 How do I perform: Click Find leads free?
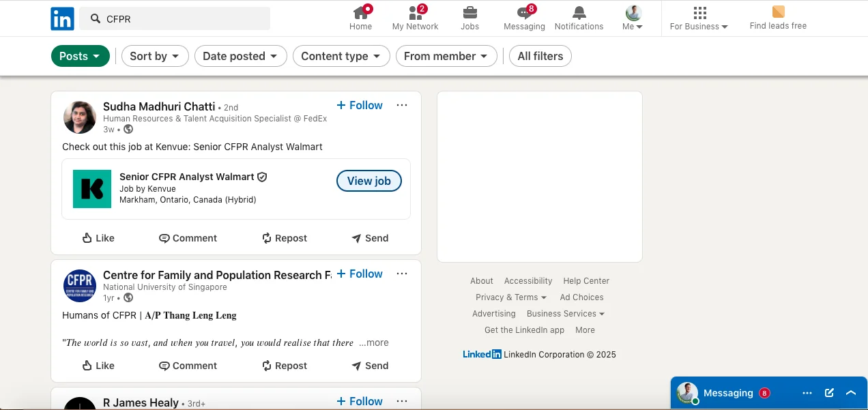pos(778,18)
